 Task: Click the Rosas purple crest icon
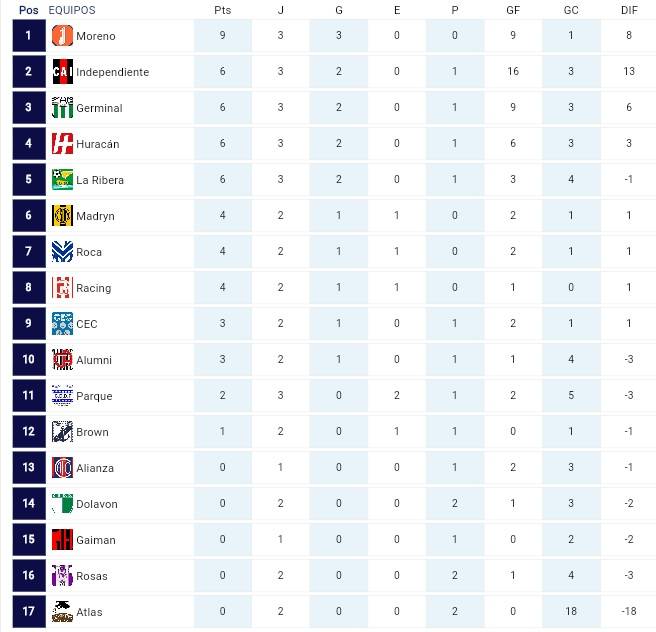(62, 576)
